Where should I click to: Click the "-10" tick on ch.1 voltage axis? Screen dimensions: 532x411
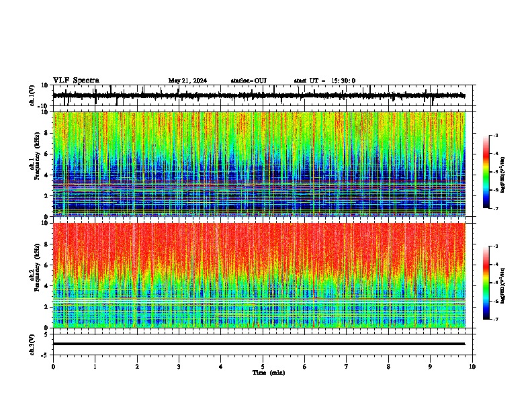(44, 106)
